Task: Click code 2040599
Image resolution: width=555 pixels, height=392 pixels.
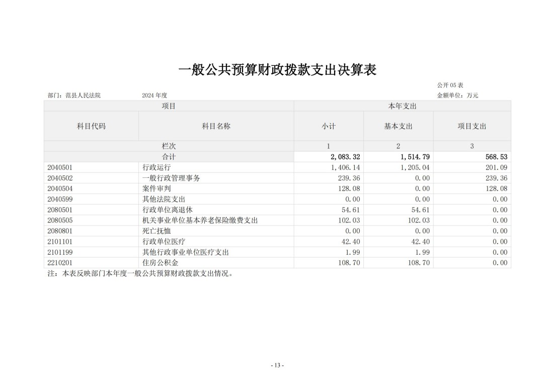Action: point(60,200)
